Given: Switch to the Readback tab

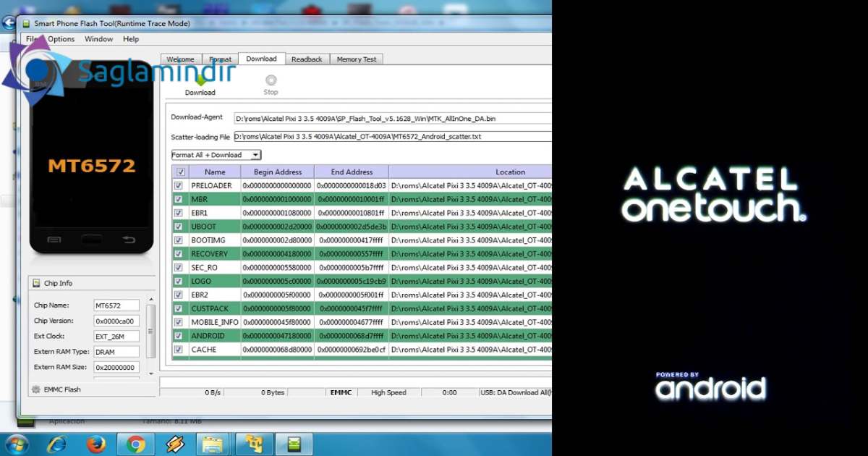Looking at the screenshot, I should click(x=307, y=59).
